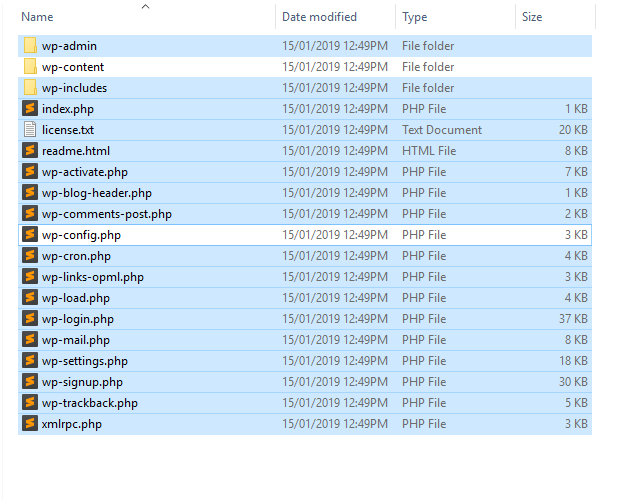Click the 2 KB size of wp-comments-post.php
The width and height of the screenshot is (632, 500).
[x=576, y=214]
